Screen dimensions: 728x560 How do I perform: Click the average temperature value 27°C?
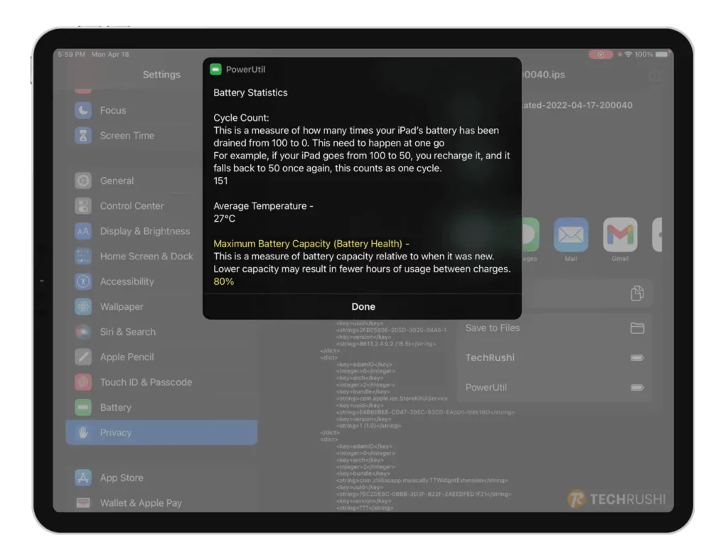coord(224,218)
